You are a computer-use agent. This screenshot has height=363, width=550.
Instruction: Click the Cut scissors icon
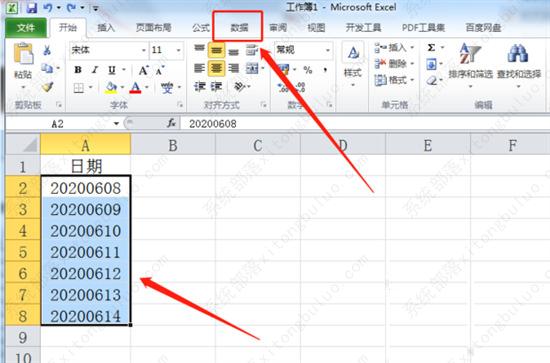(x=47, y=51)
